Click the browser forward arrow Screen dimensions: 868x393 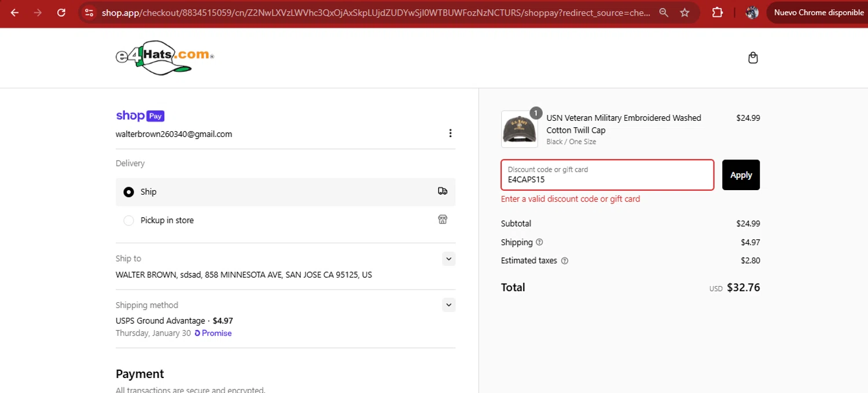click(x=38, y=12)
